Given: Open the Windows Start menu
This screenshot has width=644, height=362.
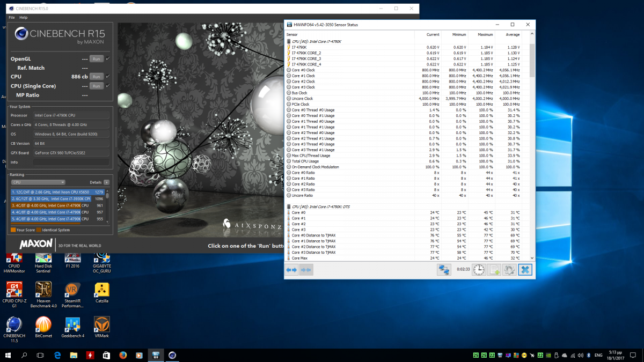Looking at the screenshot, I should tap(8, 355).
